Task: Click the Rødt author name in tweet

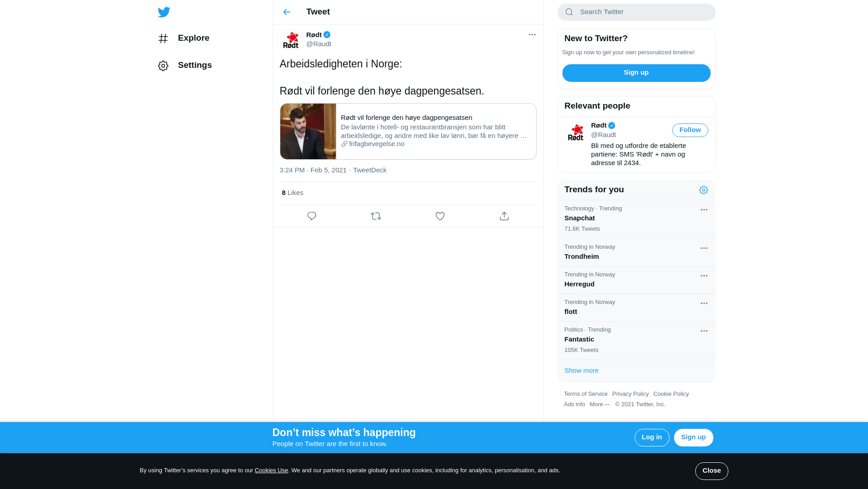Action: (x=314, y=35)
